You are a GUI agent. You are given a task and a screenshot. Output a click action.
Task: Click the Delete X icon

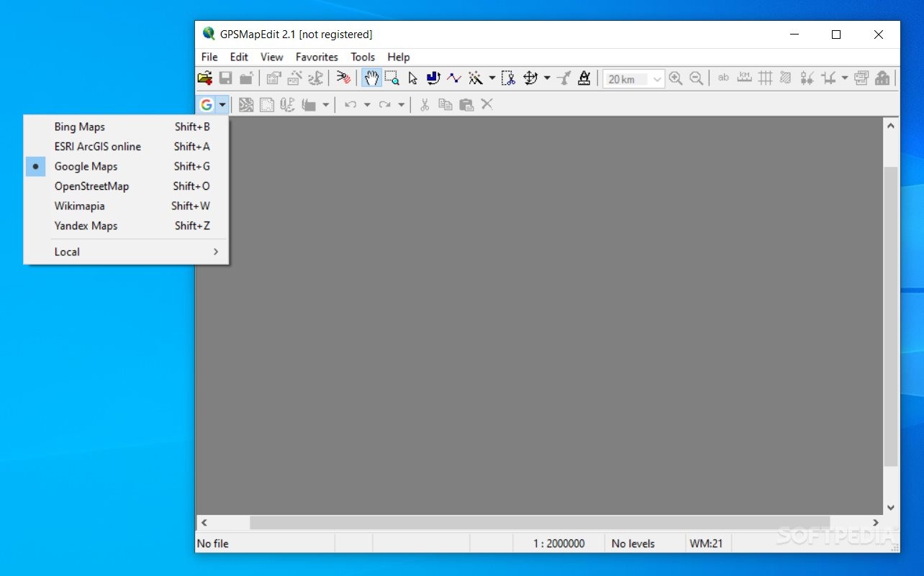487,105
